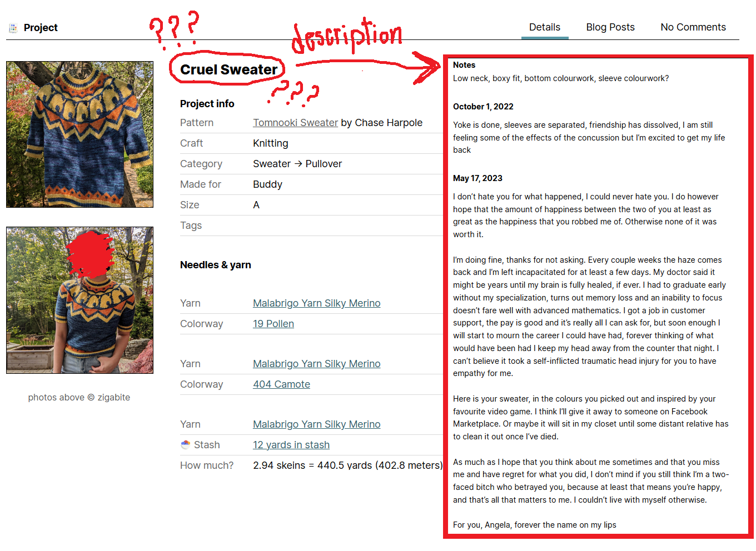The height and width of the screenshot is (551, 756).
Task: Open the Details tab
Action: tap(544, 27)
